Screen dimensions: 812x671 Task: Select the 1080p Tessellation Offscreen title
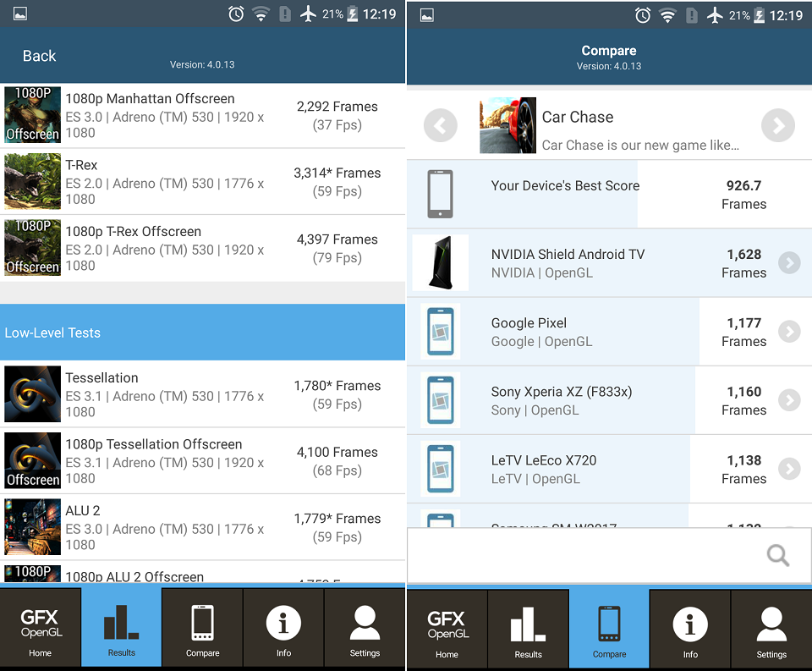point(153,444)
